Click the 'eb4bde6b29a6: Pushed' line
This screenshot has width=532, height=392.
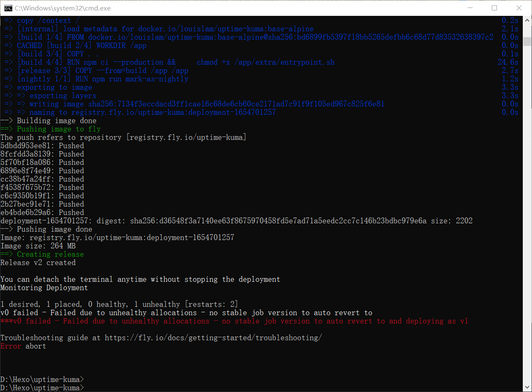point(42,212)
